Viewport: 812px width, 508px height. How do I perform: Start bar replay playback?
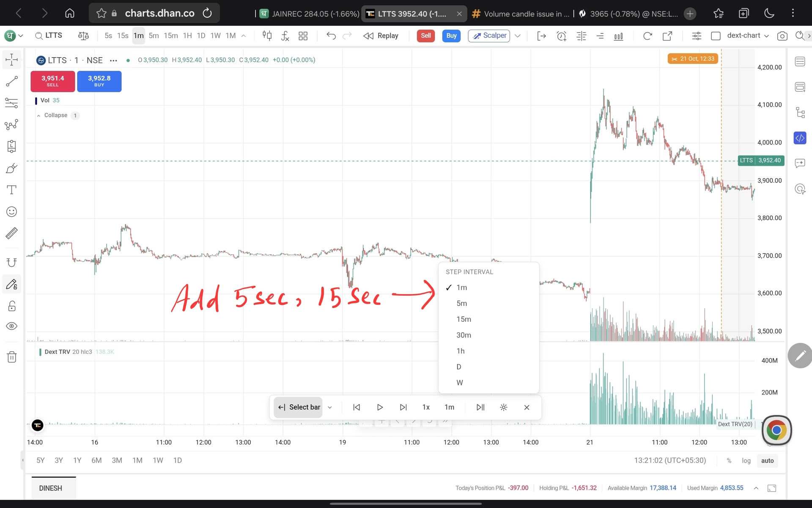point(380,407)
